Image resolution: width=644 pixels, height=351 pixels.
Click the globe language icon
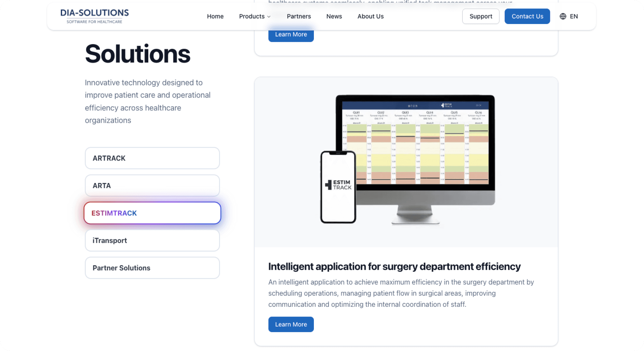point(563,16)
